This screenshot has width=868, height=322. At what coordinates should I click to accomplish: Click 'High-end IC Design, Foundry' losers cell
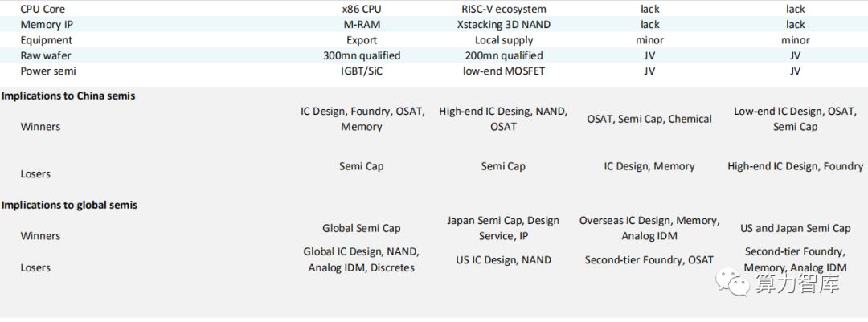[x=795, y=166]
